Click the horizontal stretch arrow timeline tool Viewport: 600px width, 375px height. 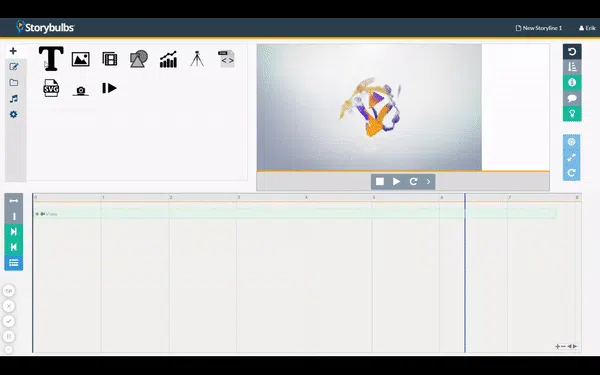(x=14, y=201)
